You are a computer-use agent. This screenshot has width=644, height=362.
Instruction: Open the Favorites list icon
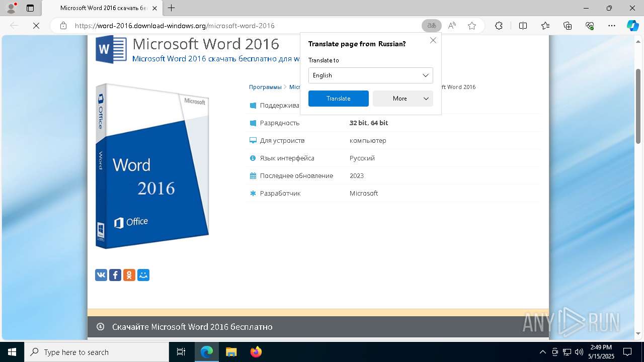(x=545, y=26)
